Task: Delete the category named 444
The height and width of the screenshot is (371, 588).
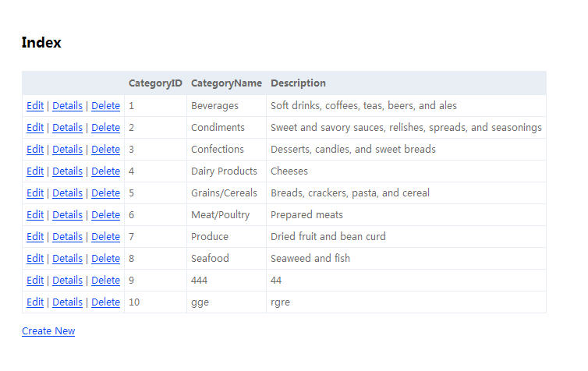Action: [x=105, y=281]
